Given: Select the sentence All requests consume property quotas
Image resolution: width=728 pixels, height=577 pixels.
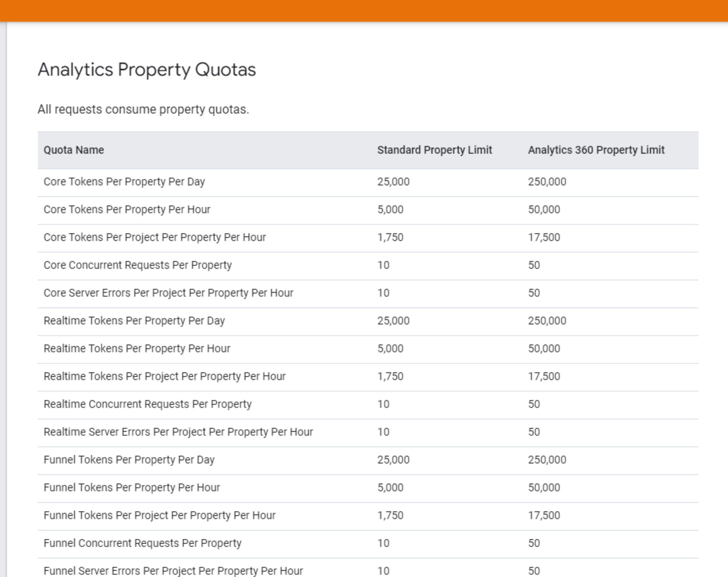Looking at the screenshot, I should point(144,110).
